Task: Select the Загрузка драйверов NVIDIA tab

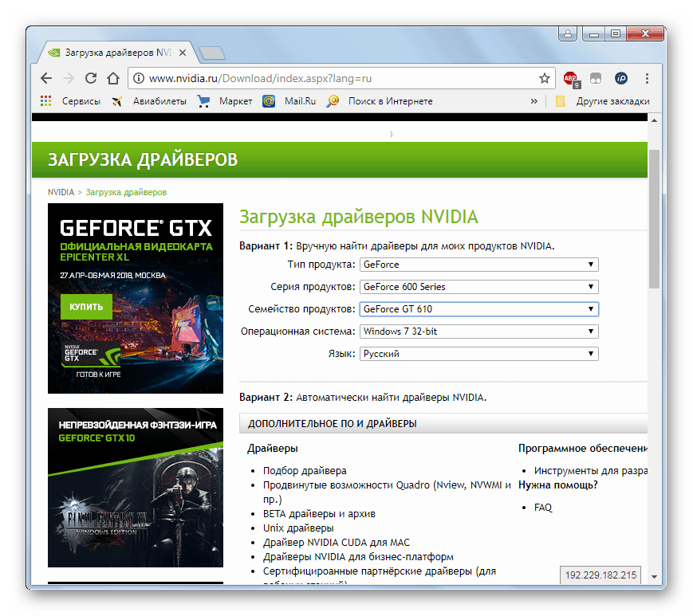Action: coord(117,53)
